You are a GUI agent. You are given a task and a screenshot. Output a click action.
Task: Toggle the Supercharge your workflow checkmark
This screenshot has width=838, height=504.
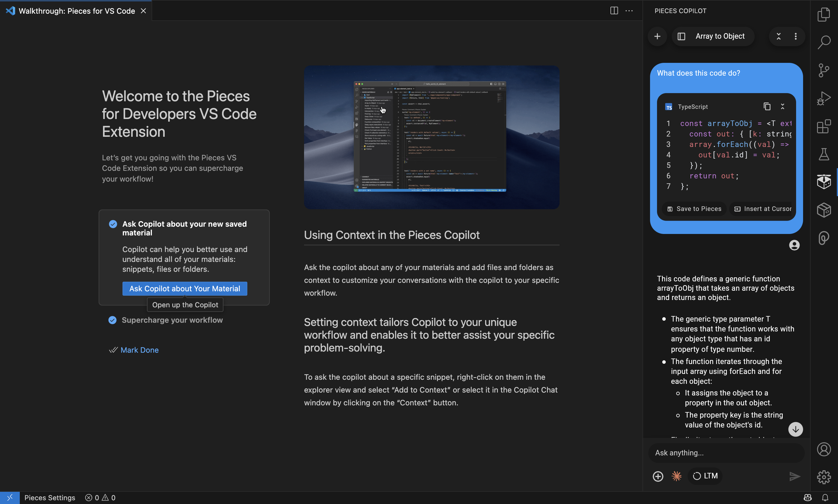pyautogui.click(x=112, y=320)
